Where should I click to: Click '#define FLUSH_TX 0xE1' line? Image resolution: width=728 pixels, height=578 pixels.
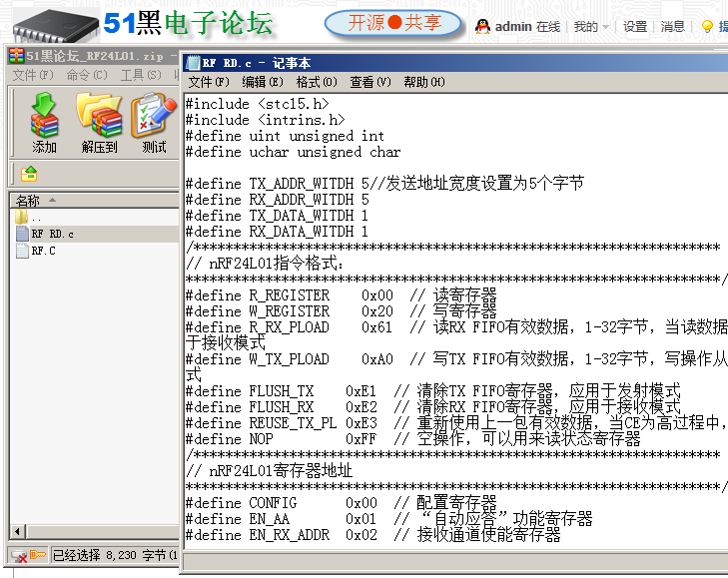[x=433, y=391]
